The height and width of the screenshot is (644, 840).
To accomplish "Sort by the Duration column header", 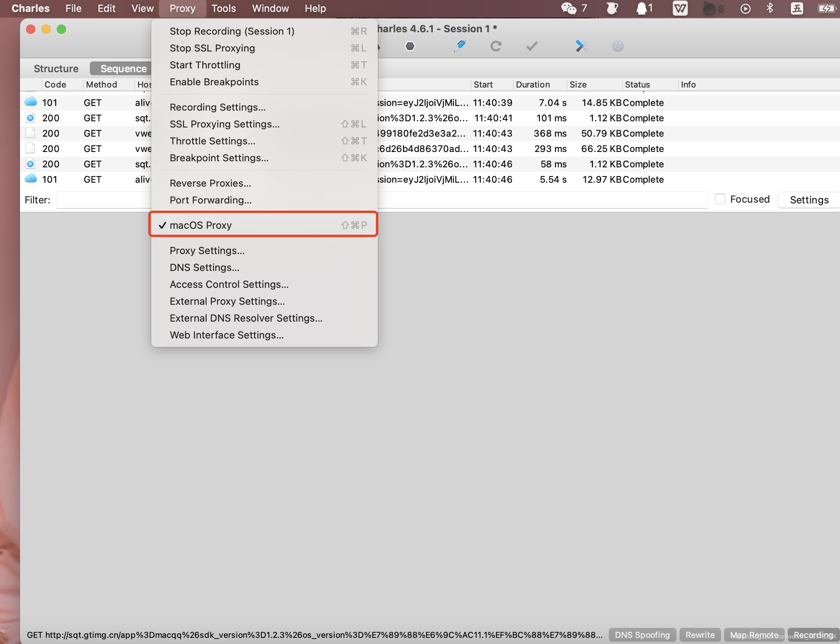I will point(540,84).
